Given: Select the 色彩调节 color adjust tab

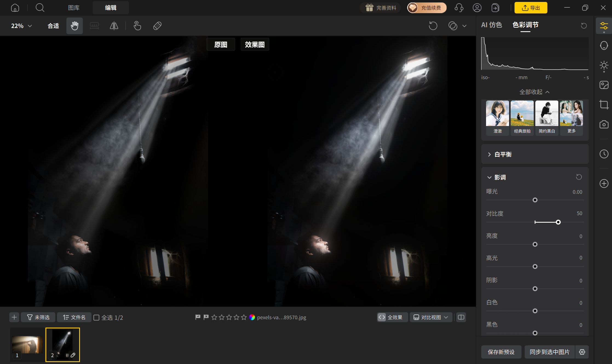Looking at the screenshot, I should click(x=525, y=25).
